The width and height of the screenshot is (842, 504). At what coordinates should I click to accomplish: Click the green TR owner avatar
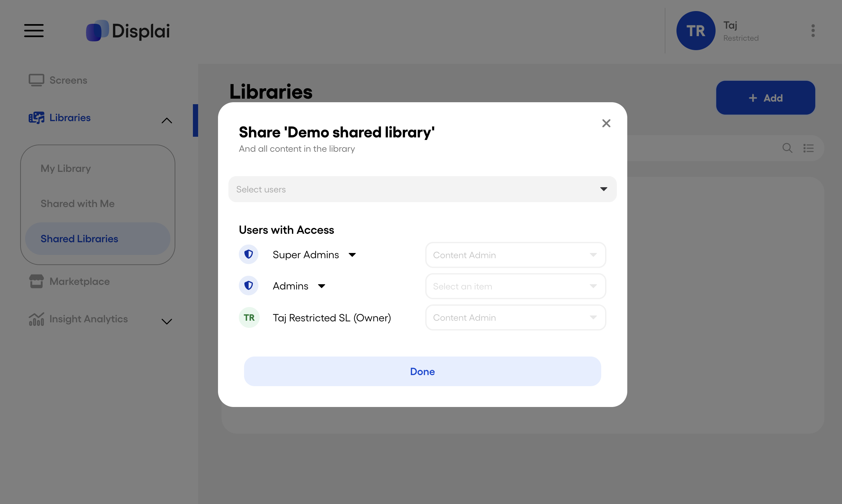point(249,317)
